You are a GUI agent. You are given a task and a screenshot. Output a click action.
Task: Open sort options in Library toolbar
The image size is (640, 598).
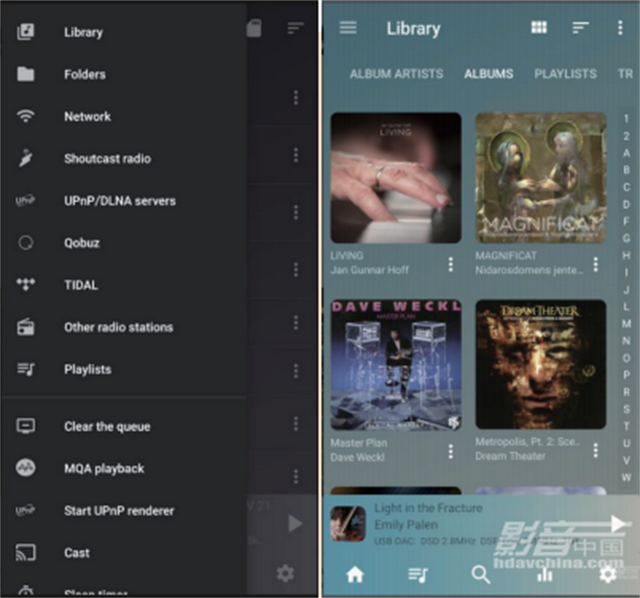(x=580, y=27)
